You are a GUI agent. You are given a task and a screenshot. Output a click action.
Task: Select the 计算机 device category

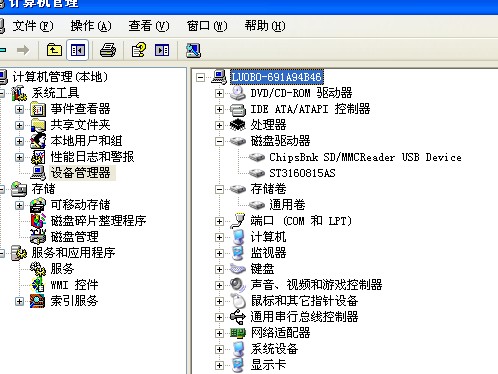point(268,237)
